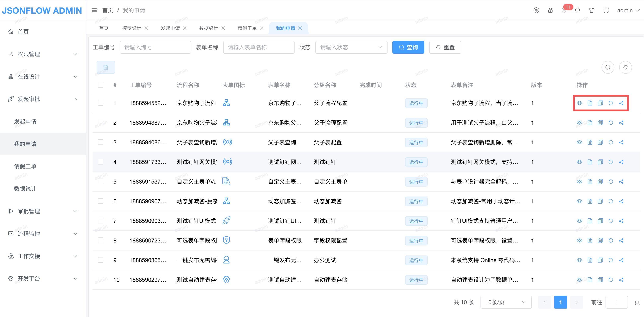Click the share icon in row 3
Viewport: 644px width, 317px height.
click(621, 142)
